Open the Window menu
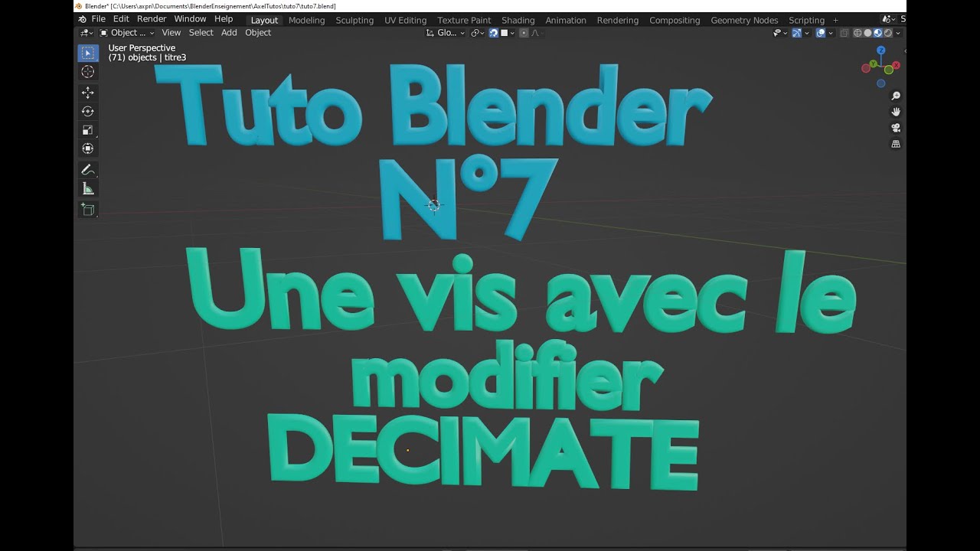 point(190,19)
